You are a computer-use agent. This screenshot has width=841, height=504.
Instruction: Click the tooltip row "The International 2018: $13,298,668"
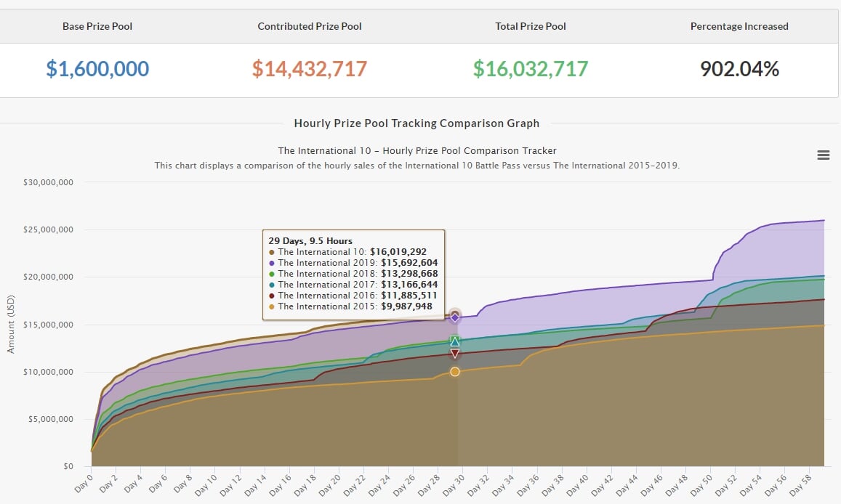[x=353, y=274]
